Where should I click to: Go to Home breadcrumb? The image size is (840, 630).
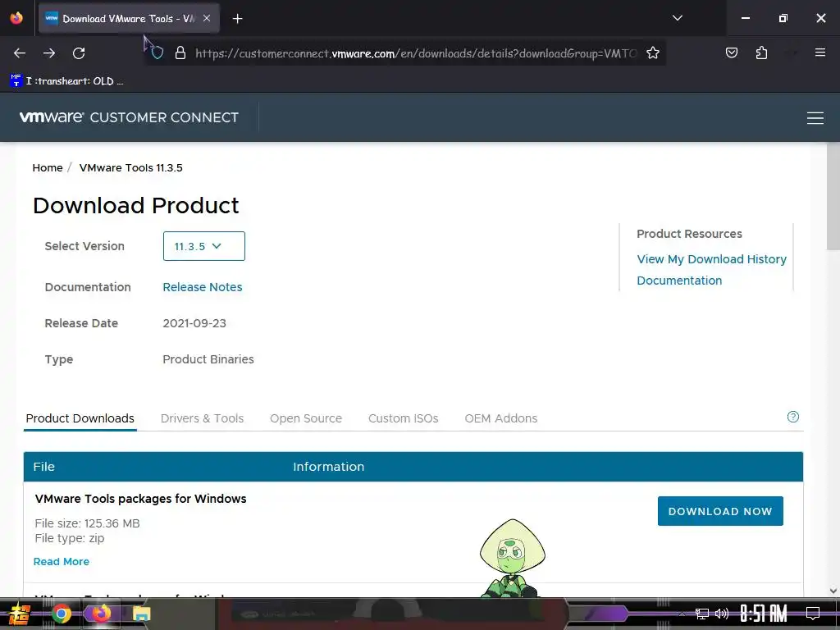[48, 167]
